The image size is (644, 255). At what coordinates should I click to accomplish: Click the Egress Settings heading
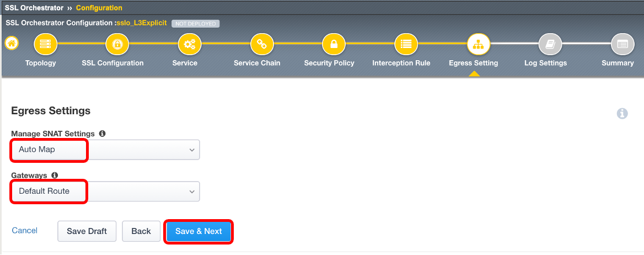click(x=51, y=110)
